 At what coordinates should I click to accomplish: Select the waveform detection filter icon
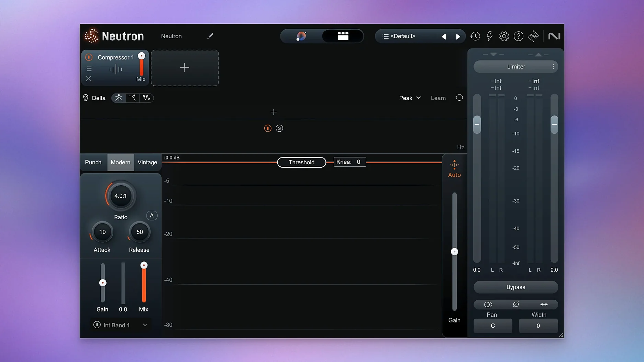(146, 98)
